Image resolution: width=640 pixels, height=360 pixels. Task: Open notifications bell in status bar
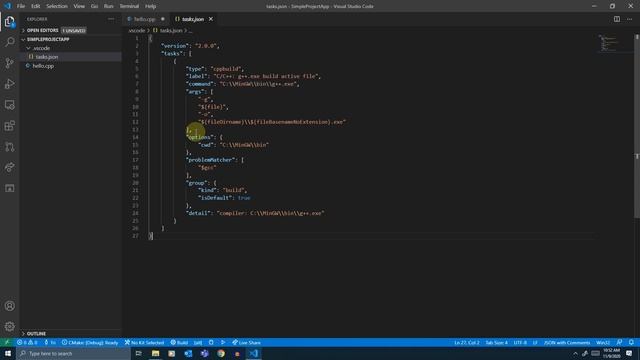[631, 342]
